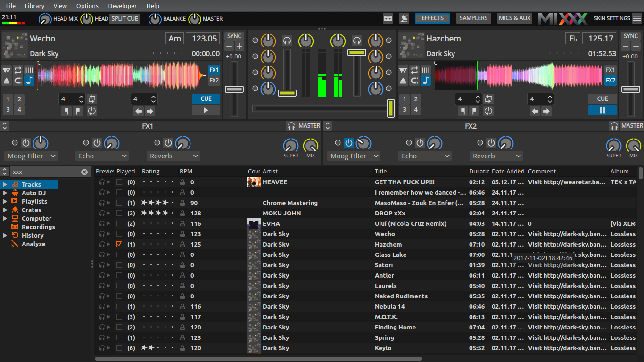Play the Wecho deck

tap(206, 110)
